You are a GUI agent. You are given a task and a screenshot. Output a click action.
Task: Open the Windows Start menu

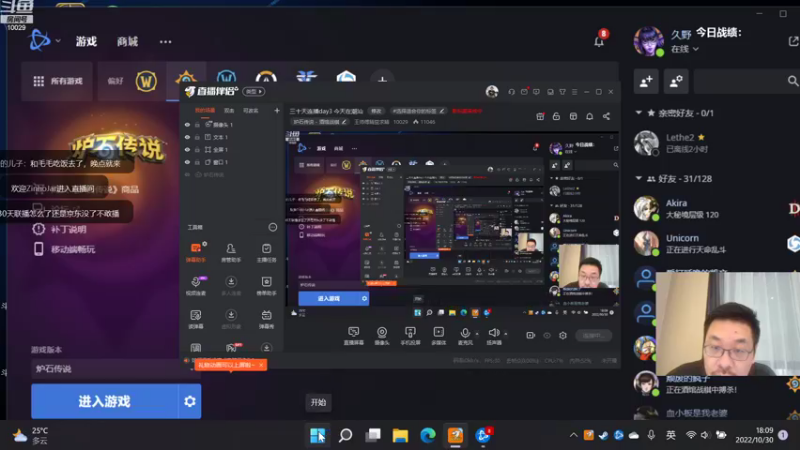317,435
